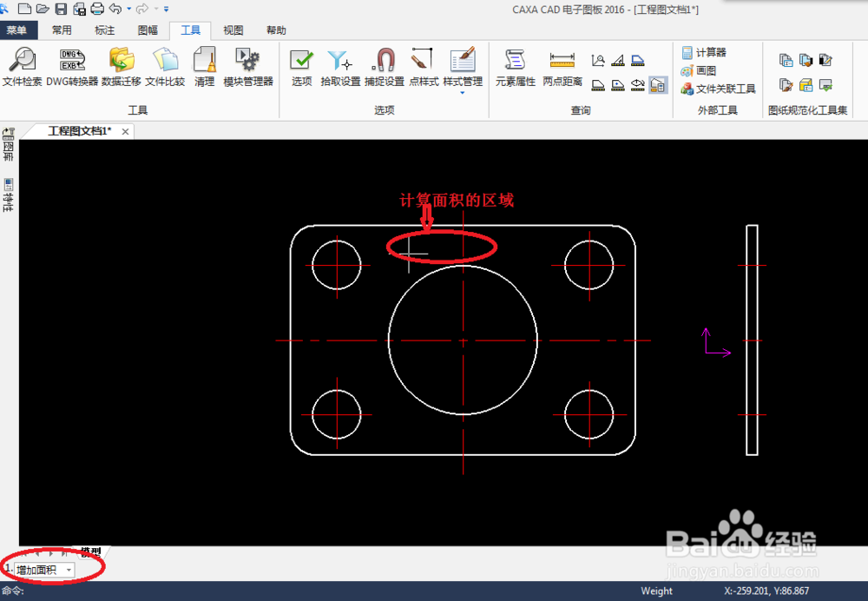
Task: Select the 工程图文档1* document tab
Action: point(79,131)
